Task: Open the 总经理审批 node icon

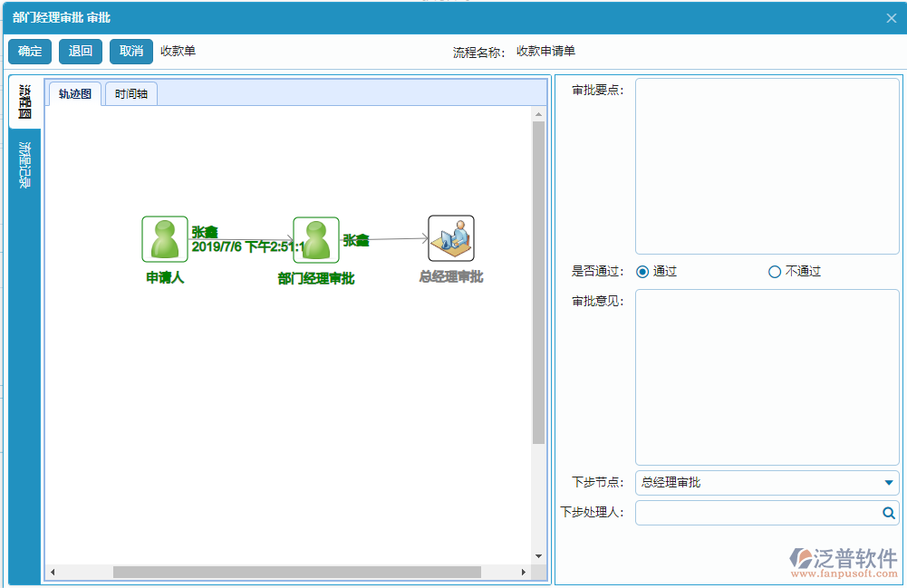Action: (x=450, y=237)
